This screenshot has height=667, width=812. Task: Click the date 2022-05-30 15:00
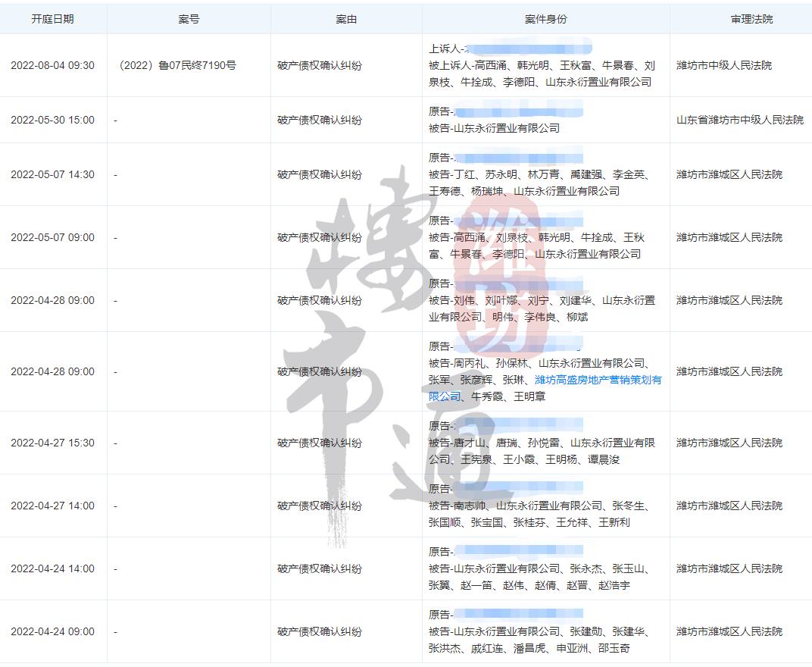(52, 120)
